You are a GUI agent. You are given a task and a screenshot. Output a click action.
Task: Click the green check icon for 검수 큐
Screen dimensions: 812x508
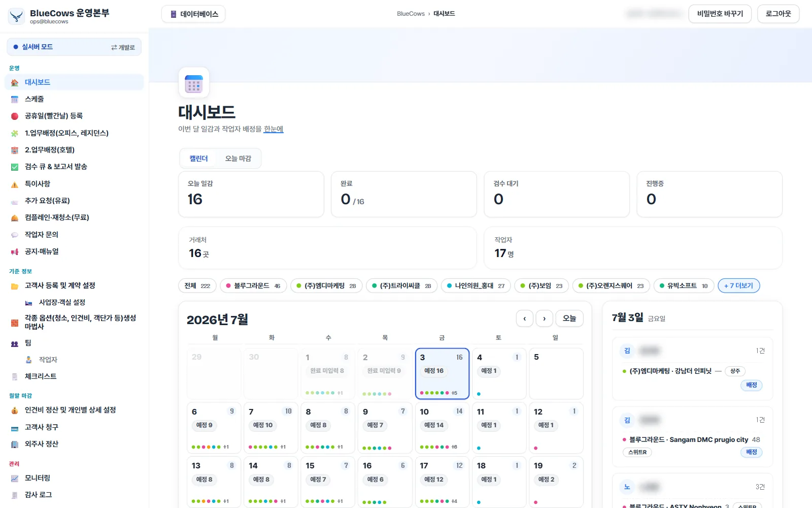[x=15, y=167]
